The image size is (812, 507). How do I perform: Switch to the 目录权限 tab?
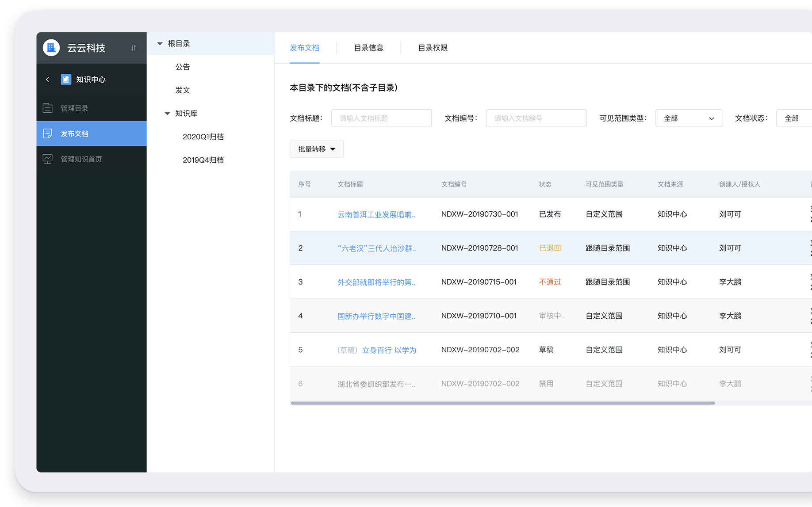pyautogui.click(x=433, y=48)
